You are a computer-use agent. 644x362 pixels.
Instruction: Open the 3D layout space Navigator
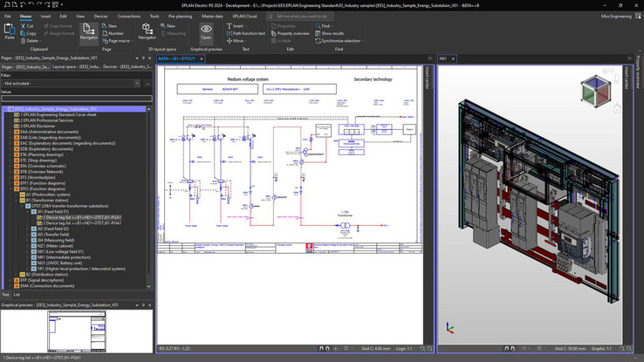[x=147, y=31]
